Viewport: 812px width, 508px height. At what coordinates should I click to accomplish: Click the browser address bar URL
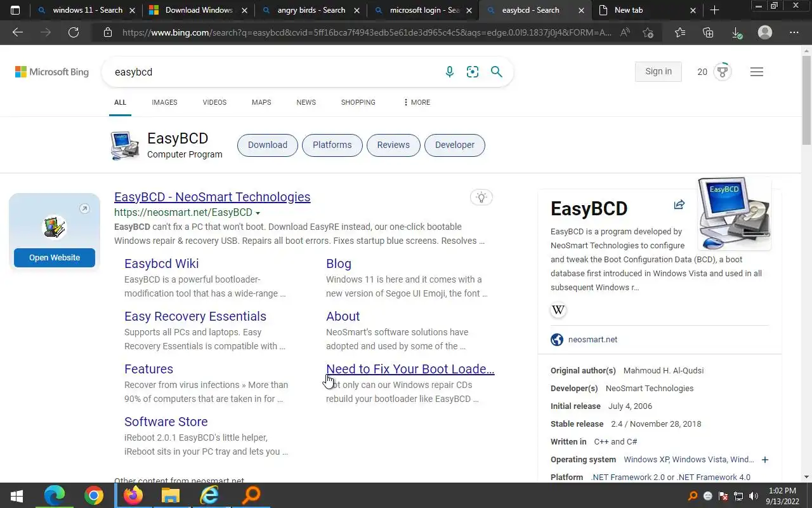tap(367, 32)
